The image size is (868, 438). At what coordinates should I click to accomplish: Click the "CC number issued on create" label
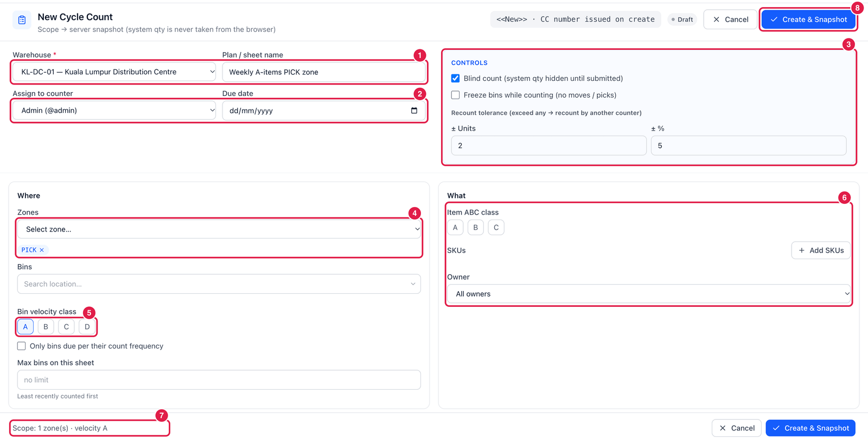pos(597,20)
